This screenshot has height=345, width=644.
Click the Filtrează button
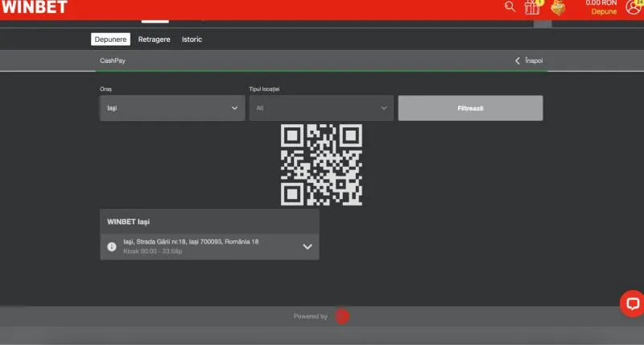[x=470, y=108]
